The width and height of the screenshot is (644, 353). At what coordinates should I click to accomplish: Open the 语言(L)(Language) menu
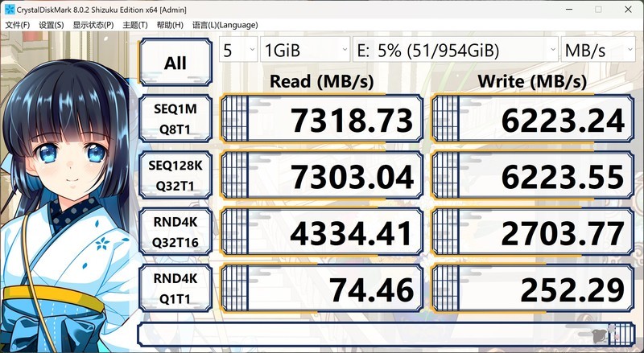point(225,25)
